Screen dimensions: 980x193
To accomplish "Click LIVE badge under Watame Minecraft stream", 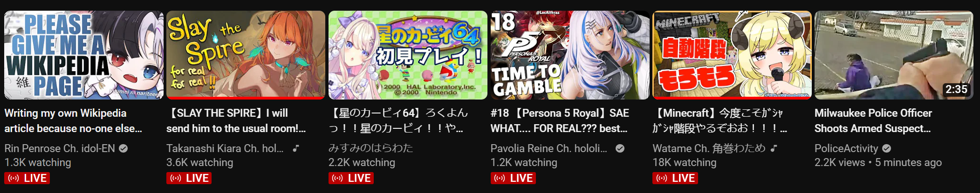I will (675, 178).
